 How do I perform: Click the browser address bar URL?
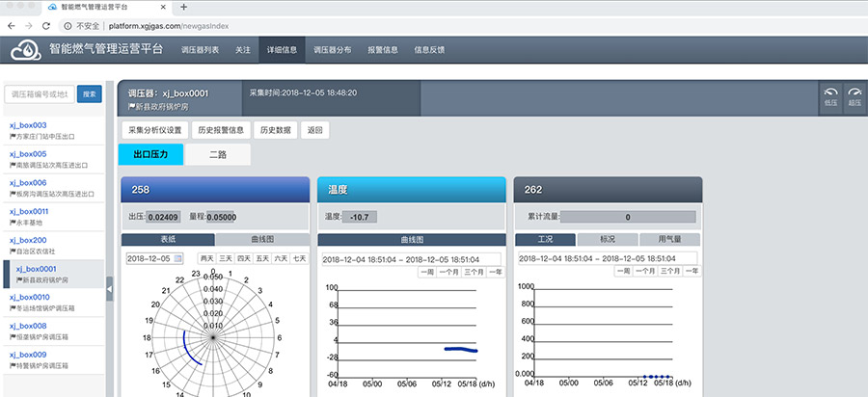click(x=168, y=26)
